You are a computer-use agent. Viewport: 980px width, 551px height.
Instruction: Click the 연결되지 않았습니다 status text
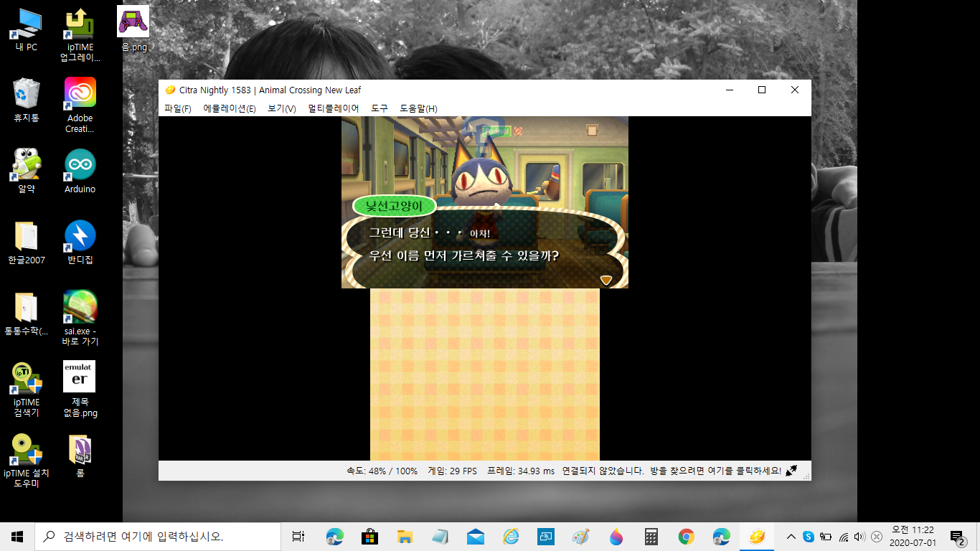(x=603, y=471)
